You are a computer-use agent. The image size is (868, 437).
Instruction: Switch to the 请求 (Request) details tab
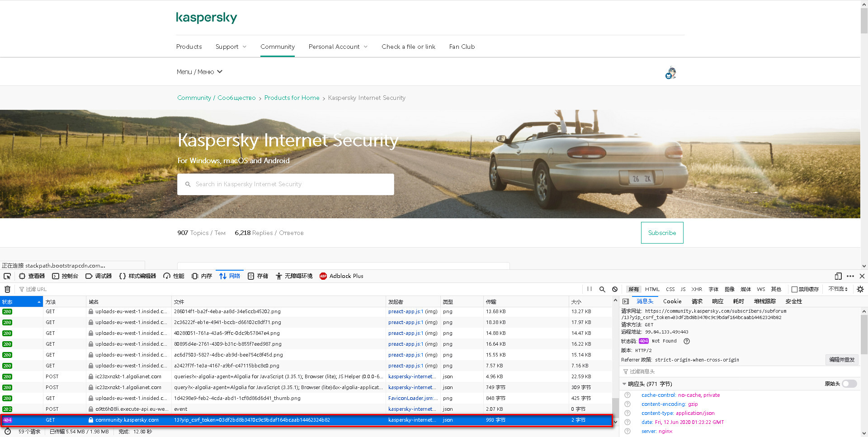pos(697,301)
